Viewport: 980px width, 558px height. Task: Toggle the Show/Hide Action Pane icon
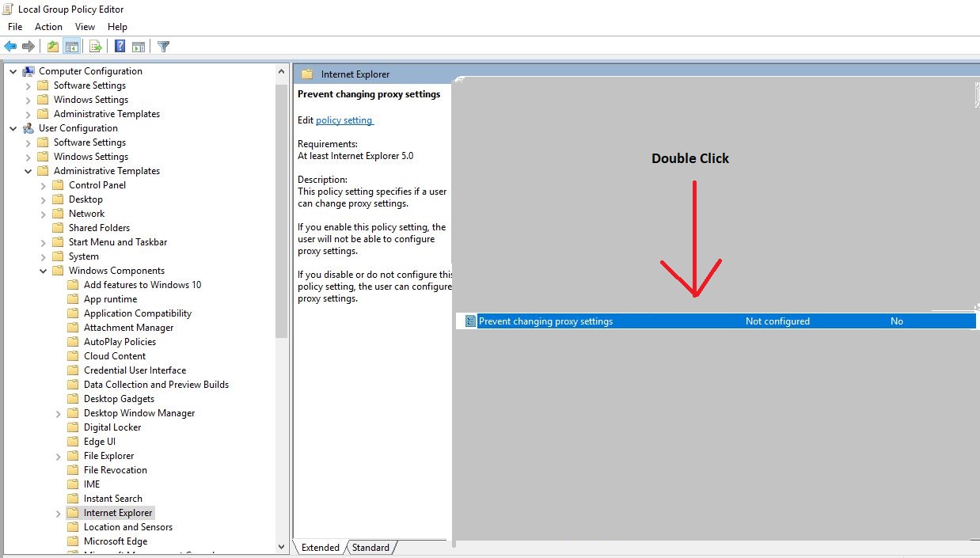[139, 46]
